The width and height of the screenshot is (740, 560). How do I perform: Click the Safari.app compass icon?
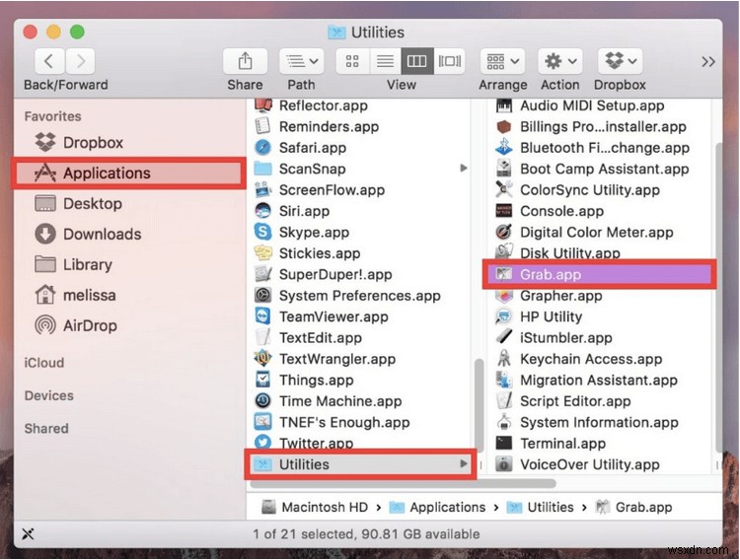coord(262,148)
